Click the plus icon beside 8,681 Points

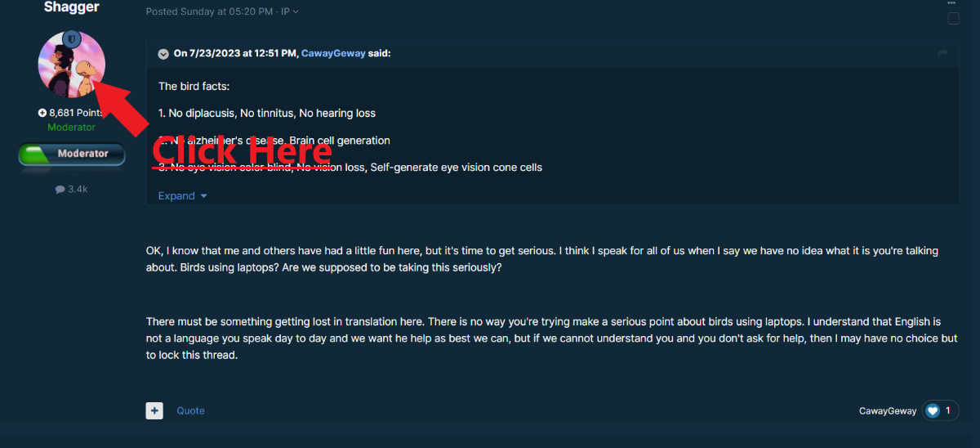click(x=42, y=113)
